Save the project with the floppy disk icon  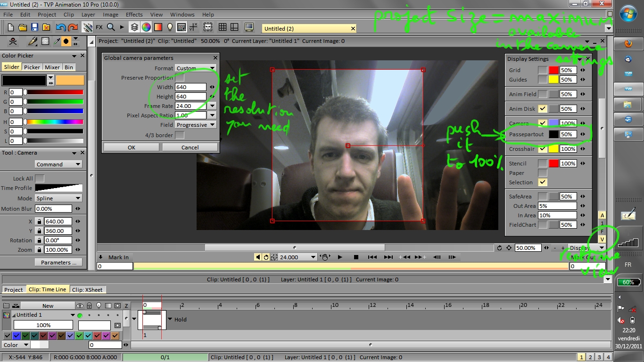click(33, 27)
